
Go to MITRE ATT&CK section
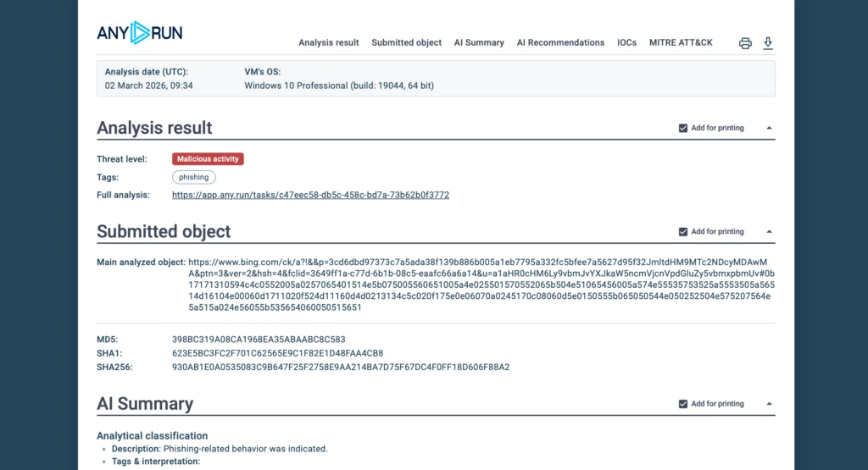tap(681, 42)
